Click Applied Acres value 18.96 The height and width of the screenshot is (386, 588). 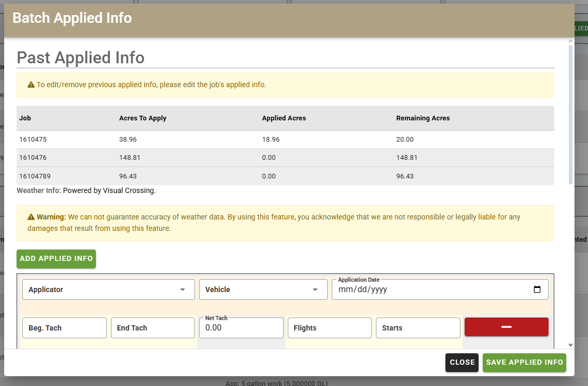(x=271, y=139)
